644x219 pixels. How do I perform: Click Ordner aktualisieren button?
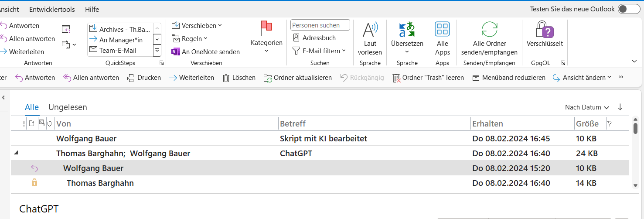(298, 78)
